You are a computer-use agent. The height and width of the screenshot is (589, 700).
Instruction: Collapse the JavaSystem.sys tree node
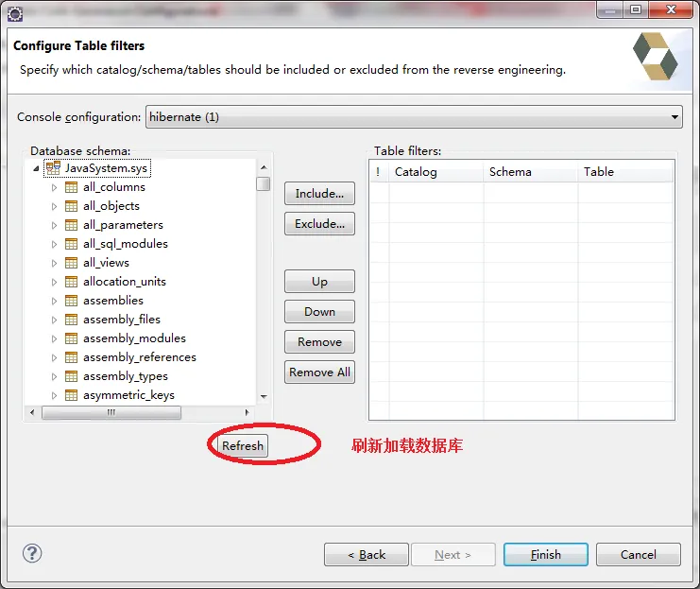coord(36,168)
